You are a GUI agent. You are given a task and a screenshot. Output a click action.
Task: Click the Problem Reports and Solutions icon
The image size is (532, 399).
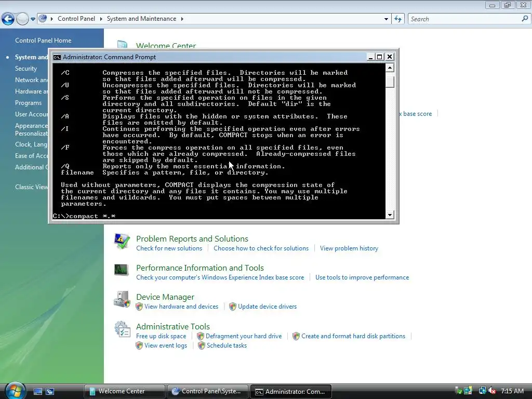click(122, 242)
